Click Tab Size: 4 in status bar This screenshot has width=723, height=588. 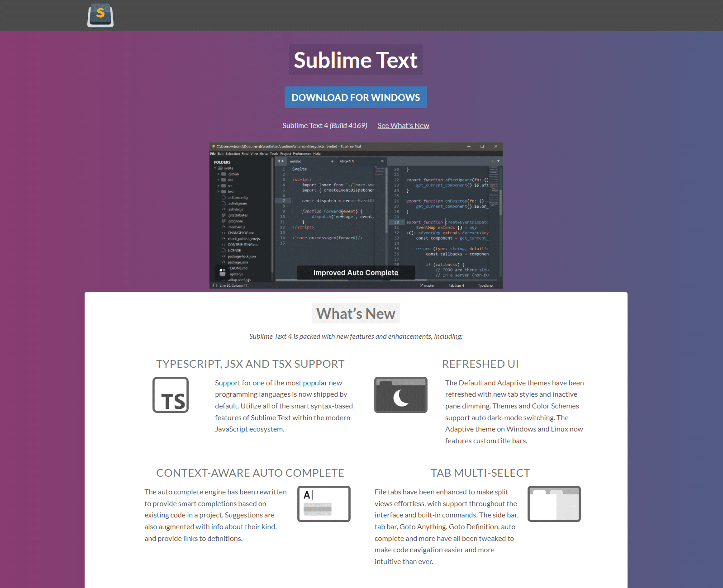point(457,285)
